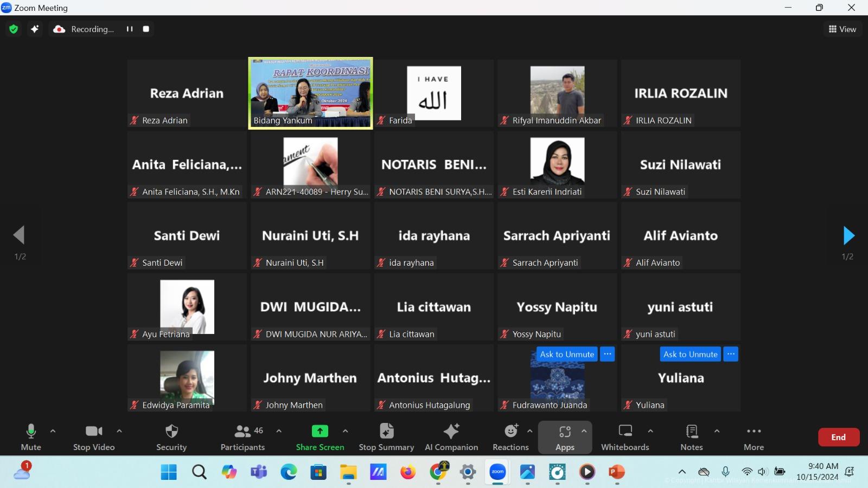Go to previous gallery page arrow
The image size is (868, 488).
(19, 235)
